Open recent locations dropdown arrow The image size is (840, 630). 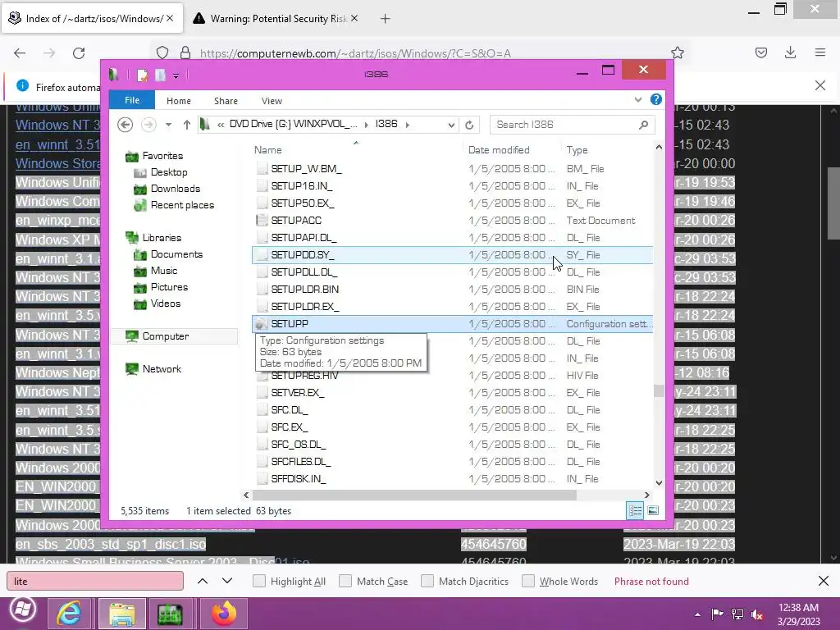click(168, 125)
